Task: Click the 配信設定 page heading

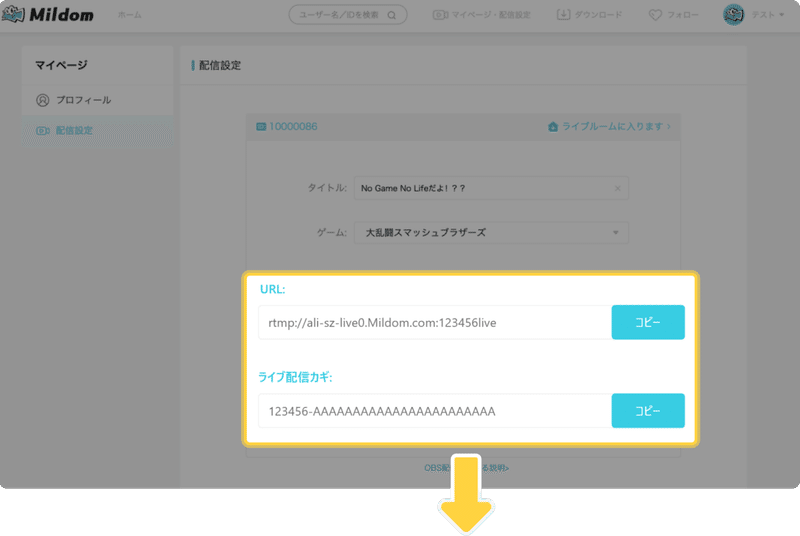Action: 219,65
